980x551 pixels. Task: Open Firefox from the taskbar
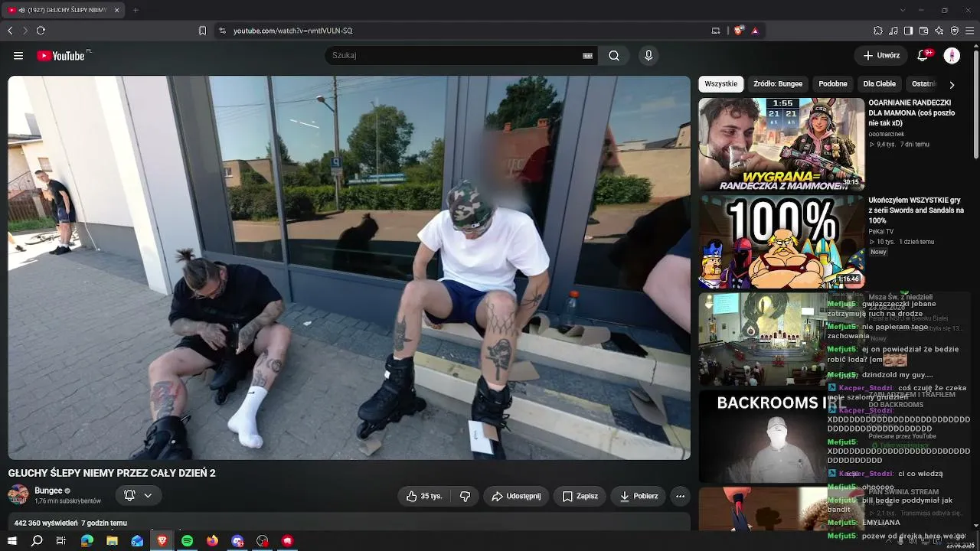tap(212, 540)
